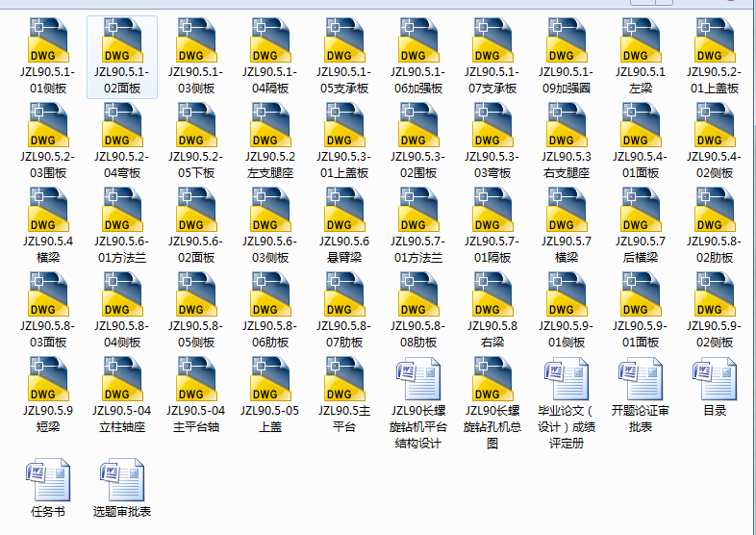Select the JZL90.5.6-01方法兰 drawing icon

point(122,210)
